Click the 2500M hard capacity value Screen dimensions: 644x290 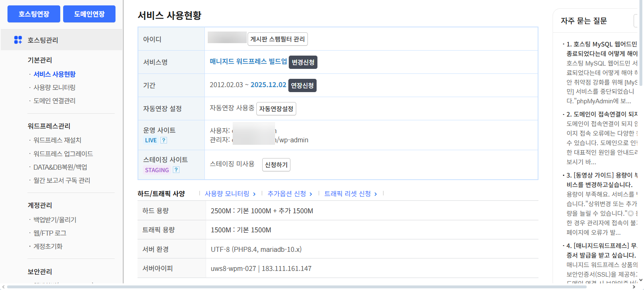click(x=262, y=211)
